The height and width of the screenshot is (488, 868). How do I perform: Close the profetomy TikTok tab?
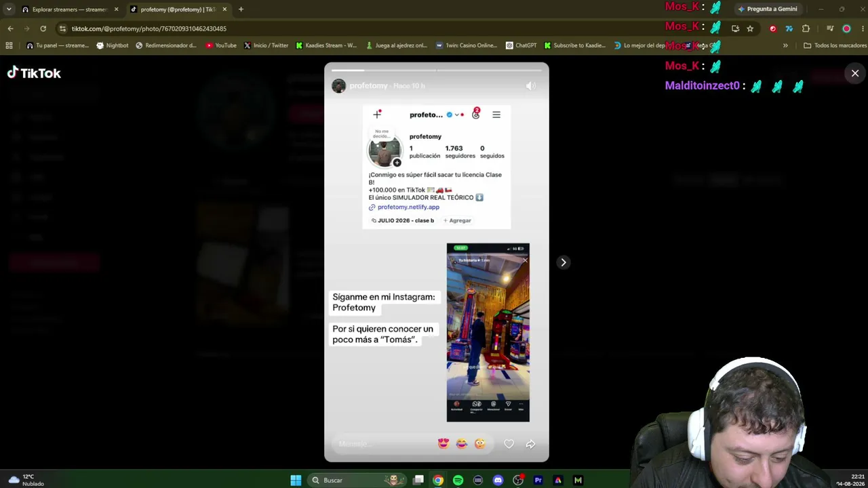224,9
